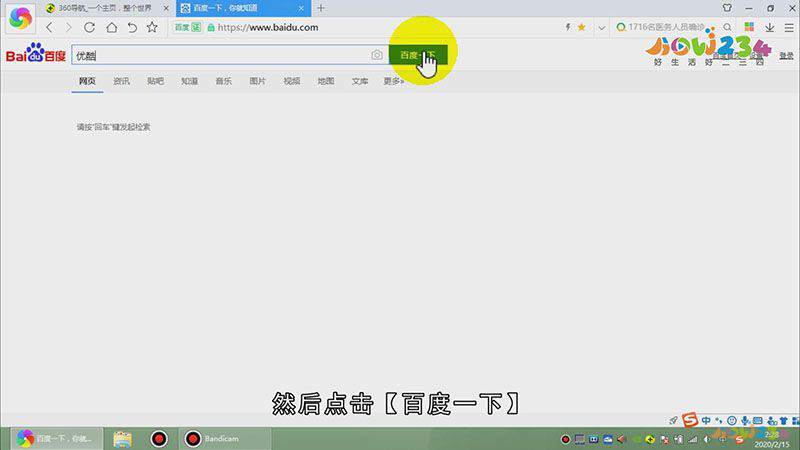Switch to the 知道 tab
Screen dimensions: 800x450
[189, 81]
